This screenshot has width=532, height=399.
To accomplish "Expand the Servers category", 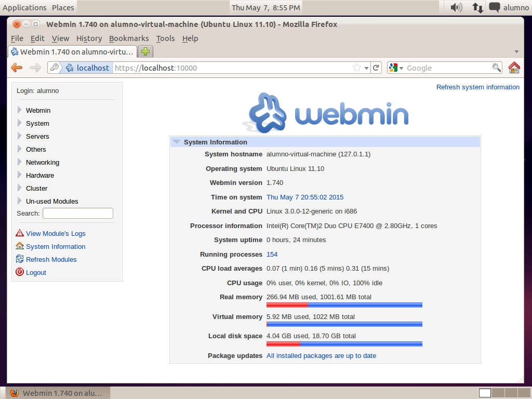I will tap(19, 136).
